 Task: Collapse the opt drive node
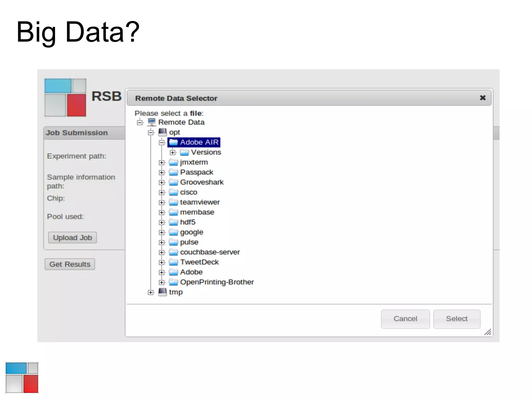(151, 132)
